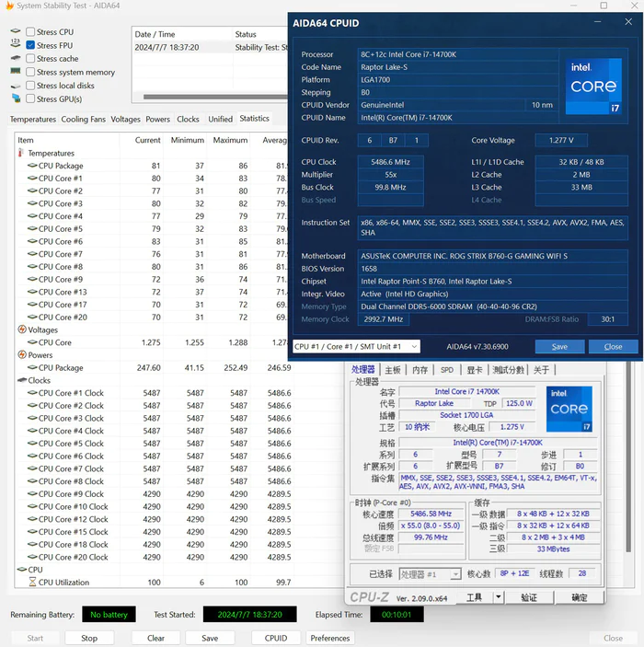
Task: Enable the Stress GPU(s) checkbox
Action: coord(30,98)
